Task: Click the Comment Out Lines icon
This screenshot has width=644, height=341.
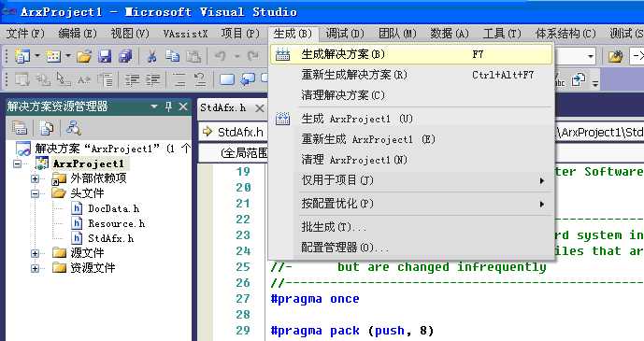Action: 179,79
